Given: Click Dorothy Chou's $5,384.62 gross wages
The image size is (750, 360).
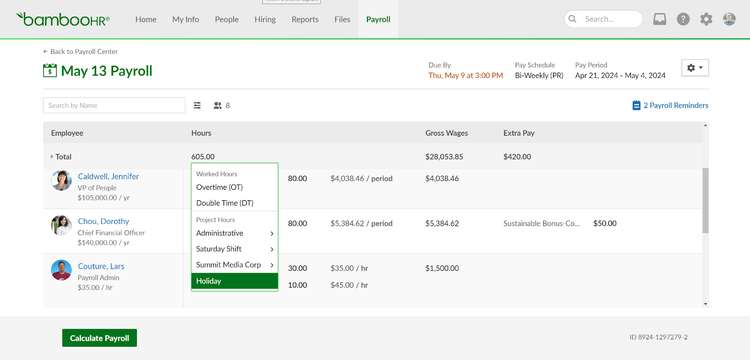Looking at the screenshot, I should click(x=442, y=223).
